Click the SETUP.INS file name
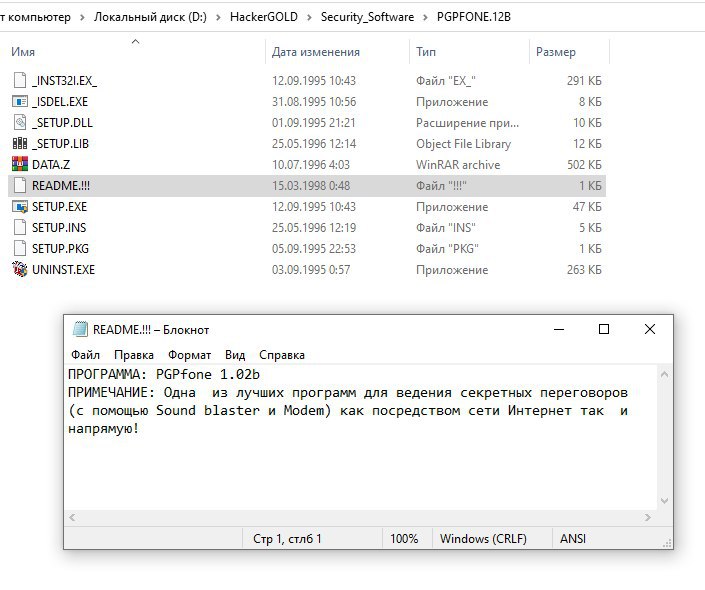Viewport: 705px width, 590px height. coord(59,228)
